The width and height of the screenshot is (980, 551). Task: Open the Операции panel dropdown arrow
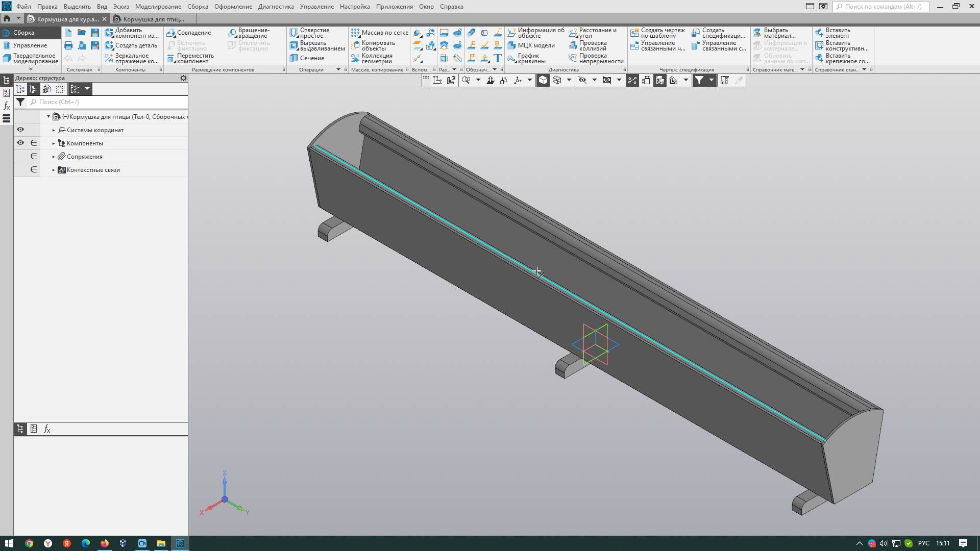[x=338, y=69]
